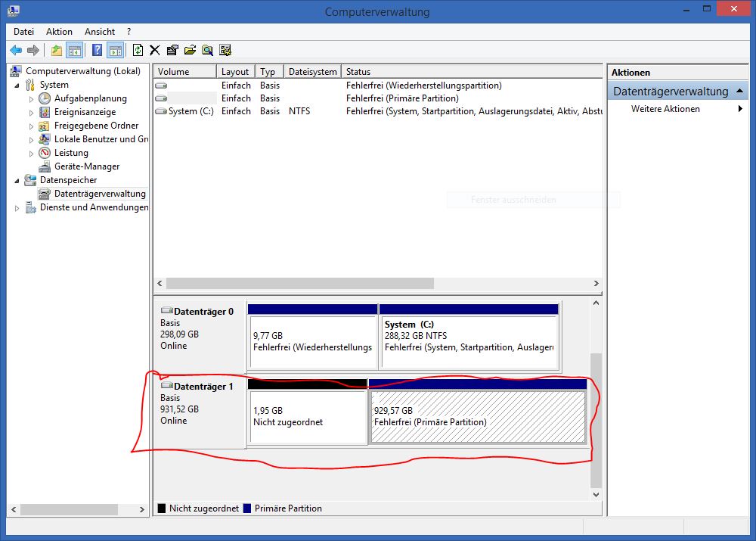This screenshot has width=756, height=541.
Task: Click the view settings toolbar icon
Action: [225, 50]
